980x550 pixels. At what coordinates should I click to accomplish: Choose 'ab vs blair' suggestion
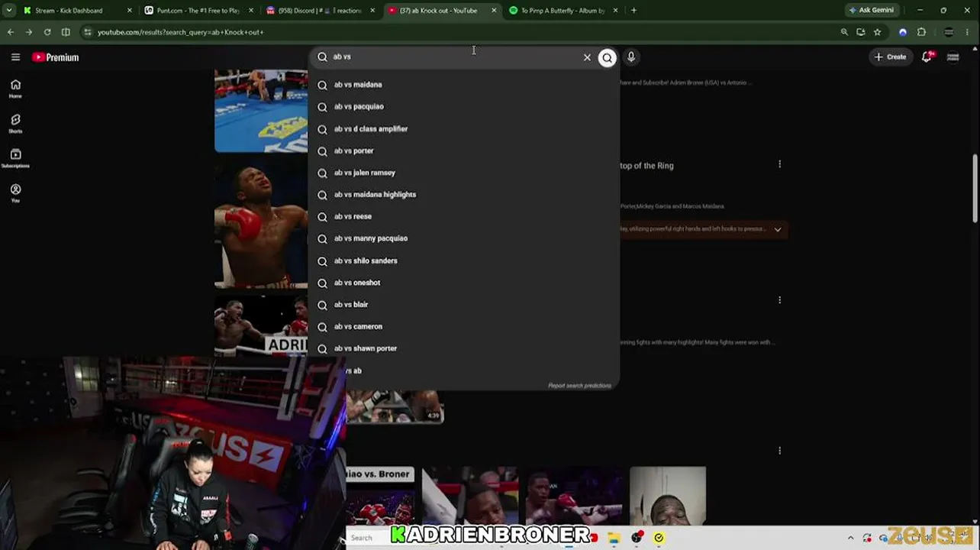coord(464,305)
